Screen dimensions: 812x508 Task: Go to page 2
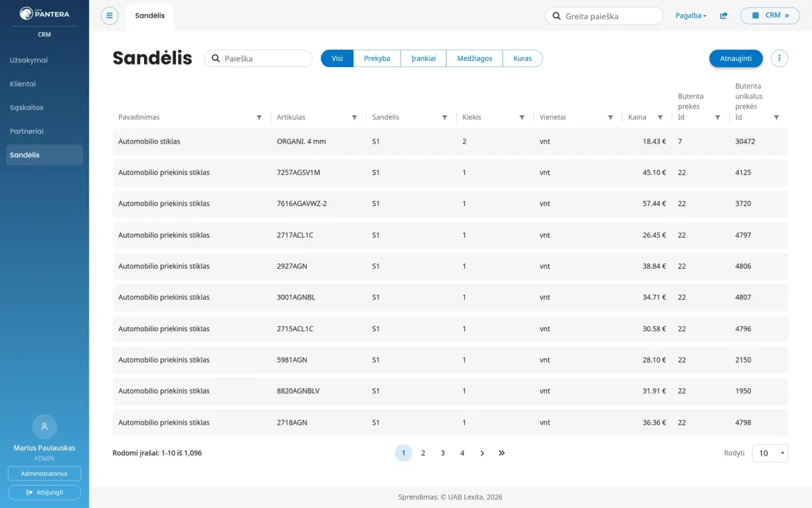423,453
